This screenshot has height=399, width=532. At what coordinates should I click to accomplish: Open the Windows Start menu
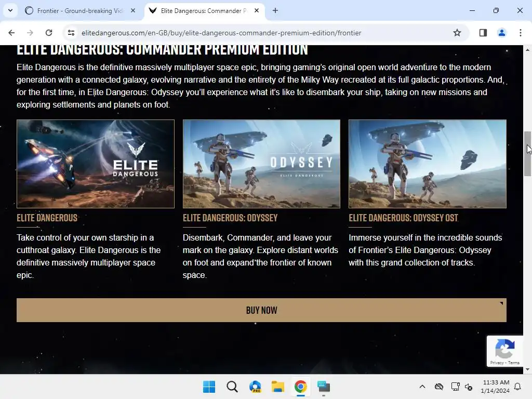pyautogui.click(x=209, y=387)
